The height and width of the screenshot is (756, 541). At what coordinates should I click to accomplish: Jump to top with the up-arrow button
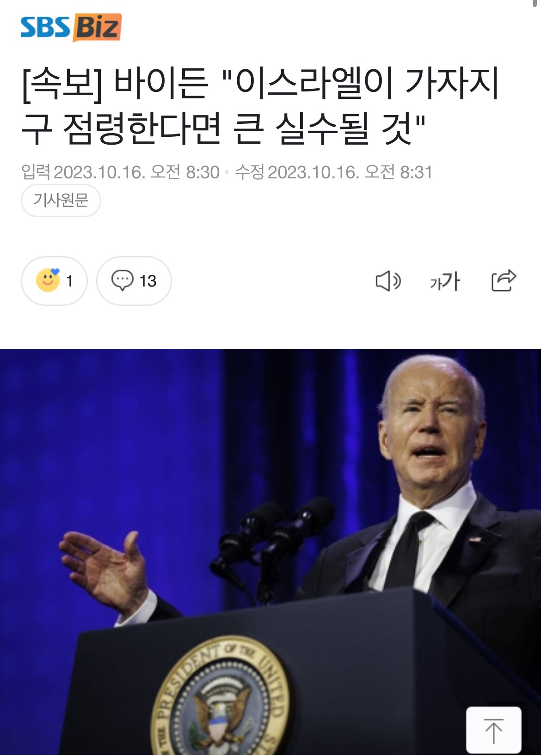coord(493,731)
